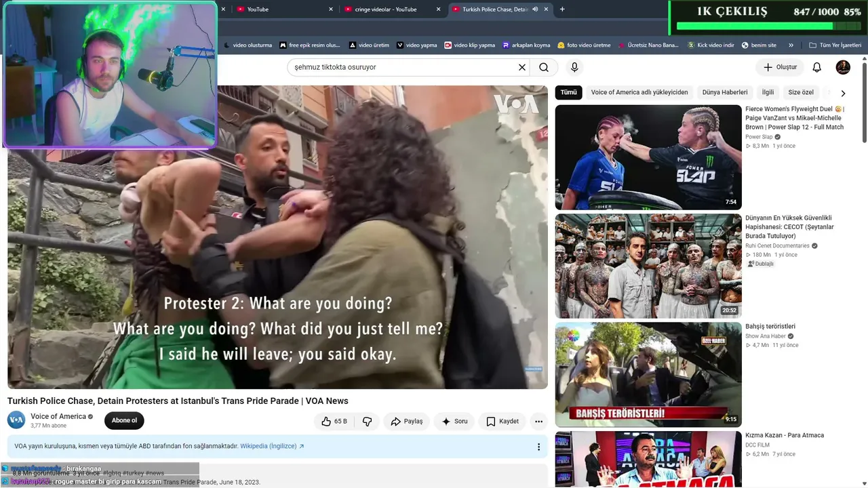
Task: Click the 3,77 Mn abone subscriber count
Action: pyautogui.click(x=49, y=426)
